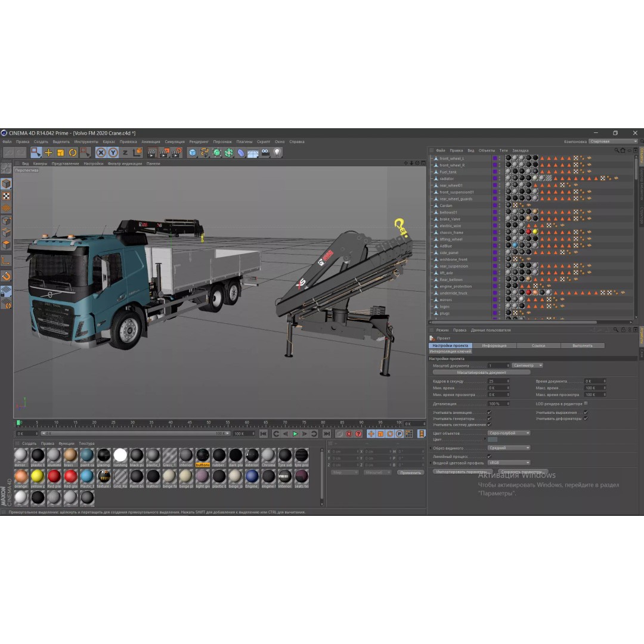644x644 pixels.
Task: Click the Play forward green button
Action: (x=295, y=434)
